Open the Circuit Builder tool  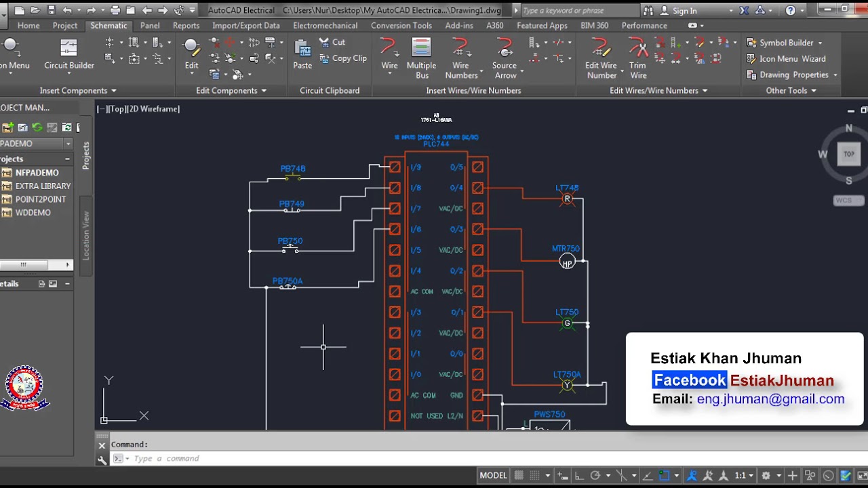click(68, 54)
